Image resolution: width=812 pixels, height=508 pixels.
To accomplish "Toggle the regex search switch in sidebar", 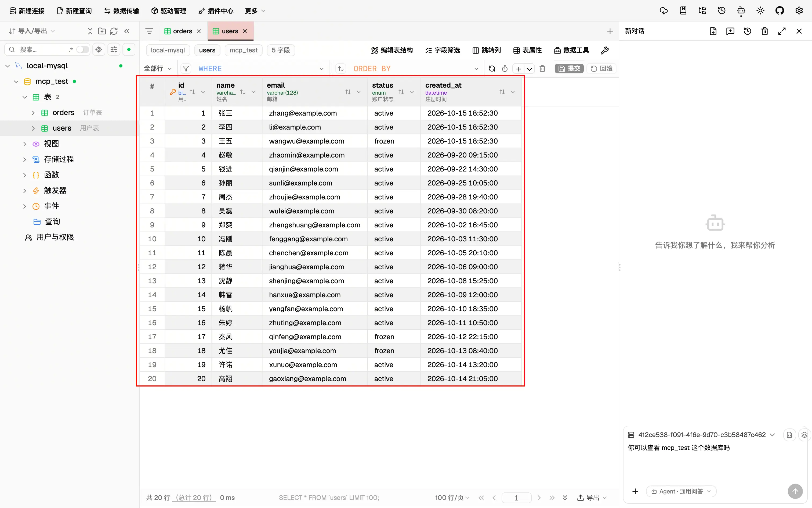I will pos(82,50).
